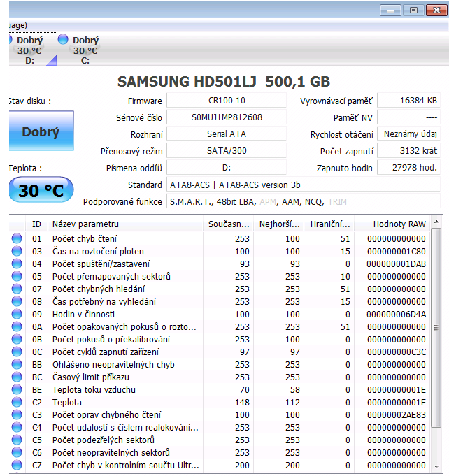
Task: Click status orb for Počet spuštění/zastavení
Action: coord(17,264)
